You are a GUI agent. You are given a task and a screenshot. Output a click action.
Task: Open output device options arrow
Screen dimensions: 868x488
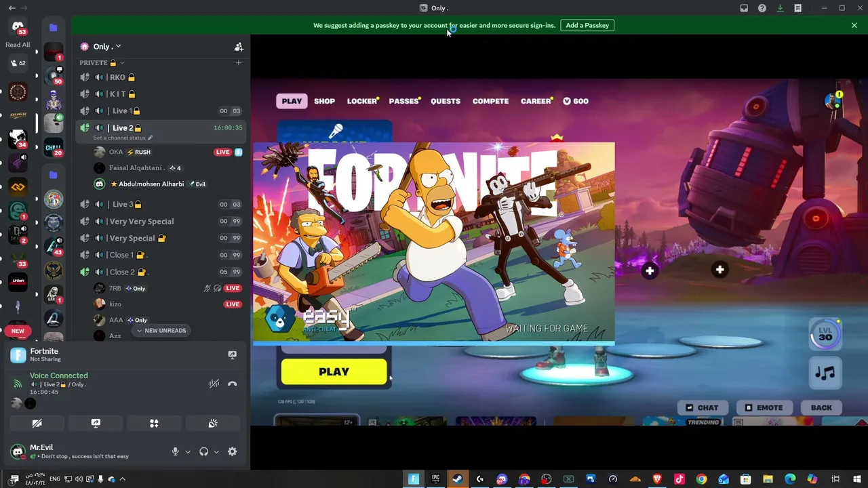coord(216,452)
